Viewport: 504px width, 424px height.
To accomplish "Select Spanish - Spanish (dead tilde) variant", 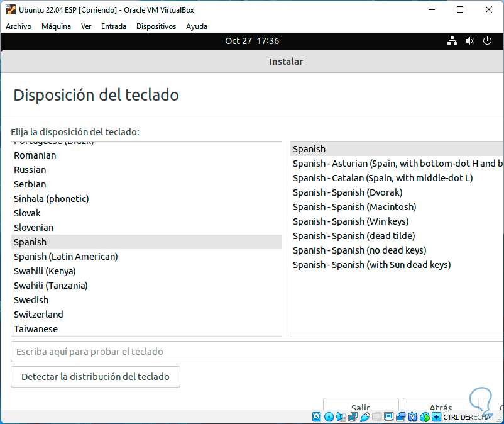I will tap(397, 236).
